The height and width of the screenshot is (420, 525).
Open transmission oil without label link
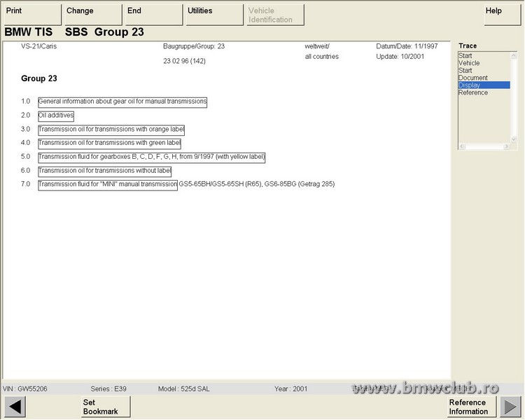click(105, 171)
